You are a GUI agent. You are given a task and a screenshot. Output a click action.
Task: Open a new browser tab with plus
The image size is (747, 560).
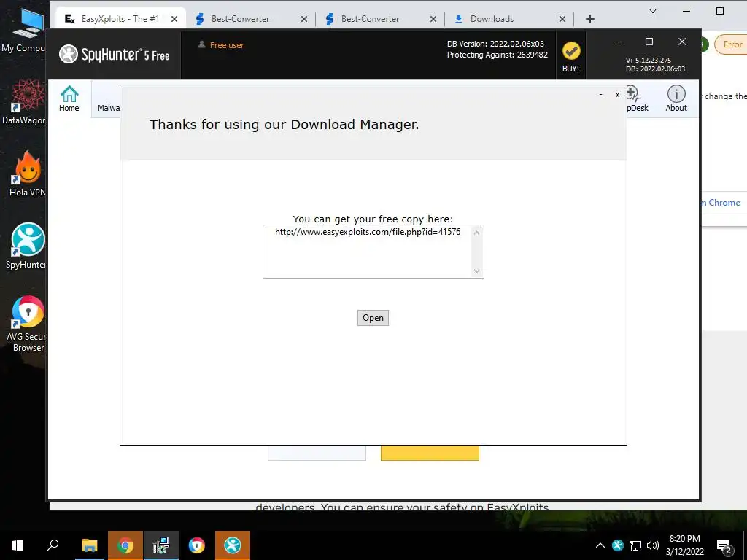[589, 19]
